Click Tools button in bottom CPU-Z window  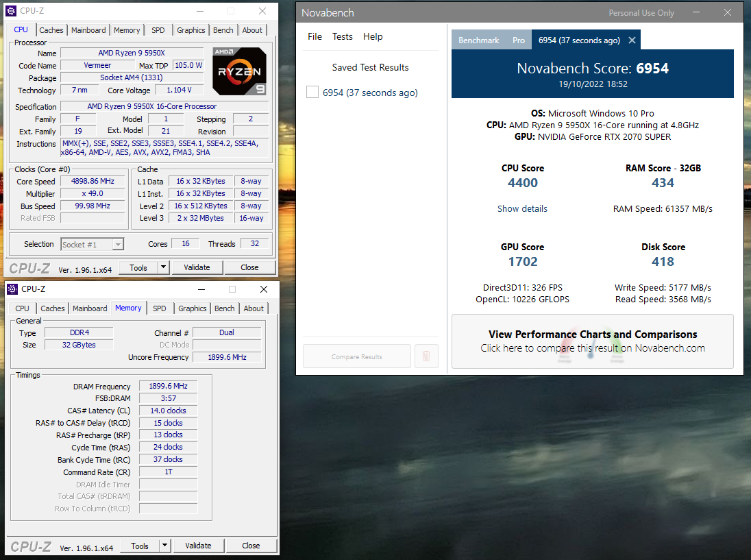(x=139, y=546)
